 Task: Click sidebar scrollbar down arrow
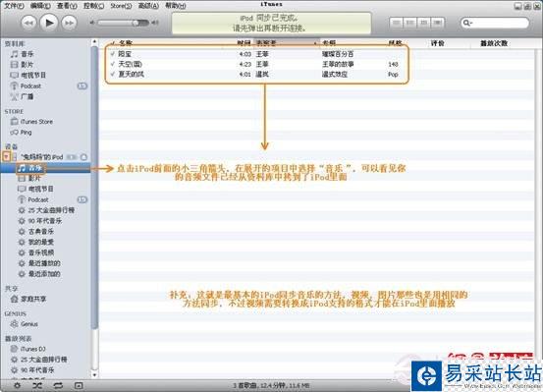point(94,375)
